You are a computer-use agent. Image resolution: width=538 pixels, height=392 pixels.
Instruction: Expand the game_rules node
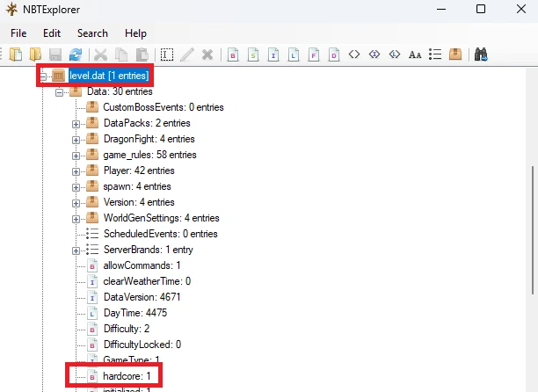(76, 156)
